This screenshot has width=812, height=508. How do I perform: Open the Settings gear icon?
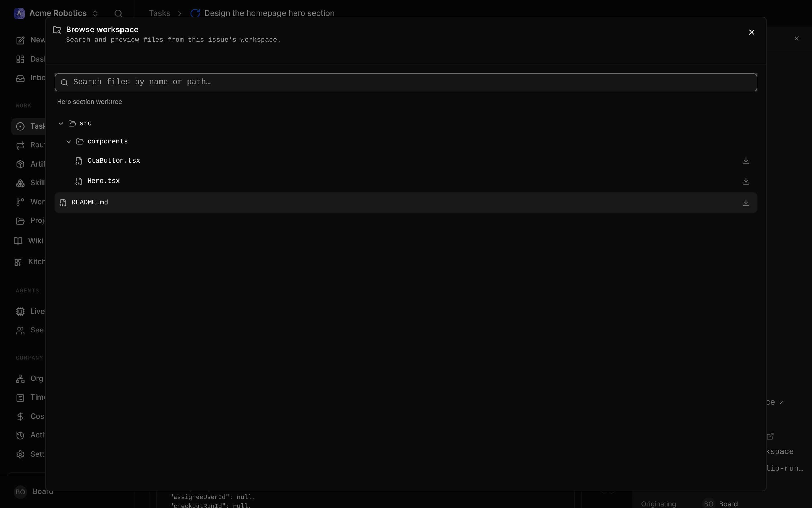20,454
